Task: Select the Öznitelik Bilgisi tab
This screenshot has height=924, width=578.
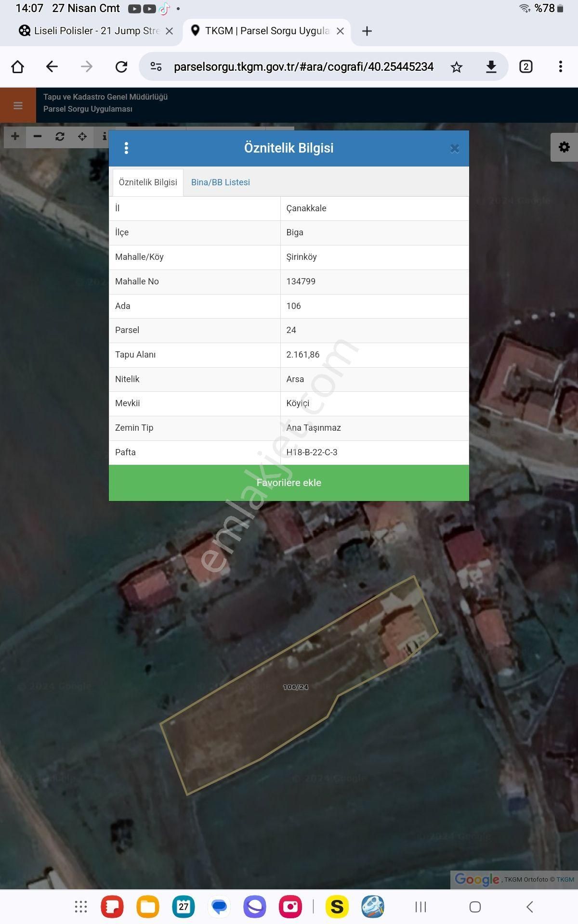Action: [x=148, y=182]
